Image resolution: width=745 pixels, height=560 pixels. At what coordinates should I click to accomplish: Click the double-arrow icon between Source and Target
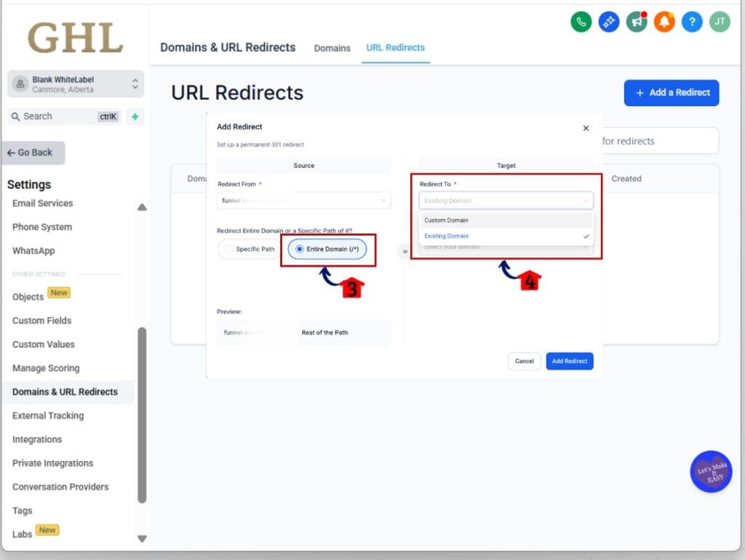(405, 252)
